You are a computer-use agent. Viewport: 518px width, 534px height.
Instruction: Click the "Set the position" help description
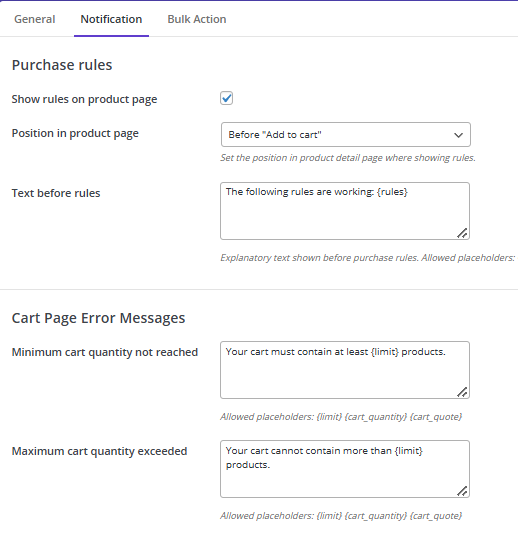click(x=348, y=158)
